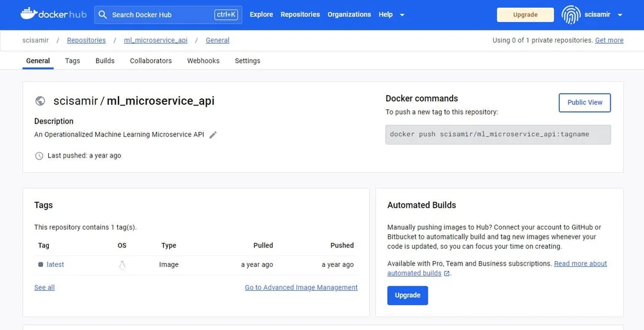Click the ctrl+K shortcut badge

pyautogui.click(x=226, y=15)
